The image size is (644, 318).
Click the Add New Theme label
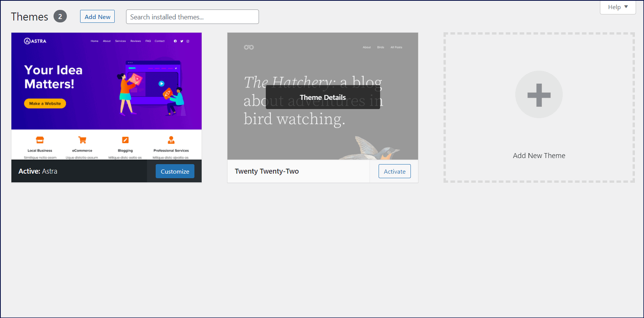point(539,156)
